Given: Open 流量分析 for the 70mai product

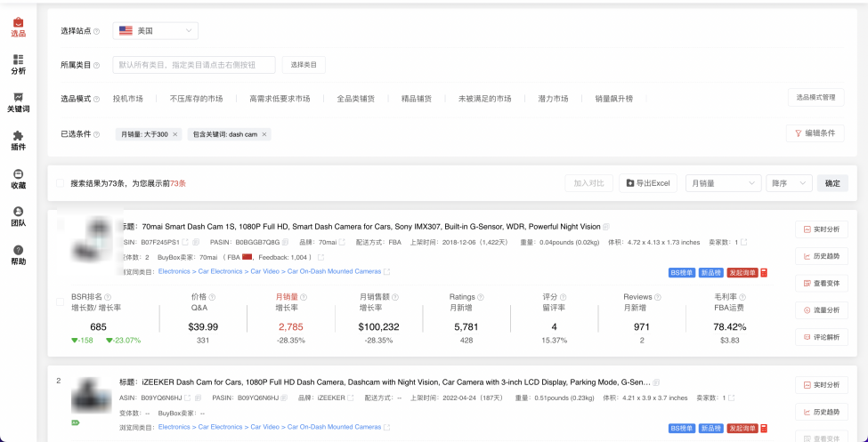Looking at the screenshot, I should (822, 310).
